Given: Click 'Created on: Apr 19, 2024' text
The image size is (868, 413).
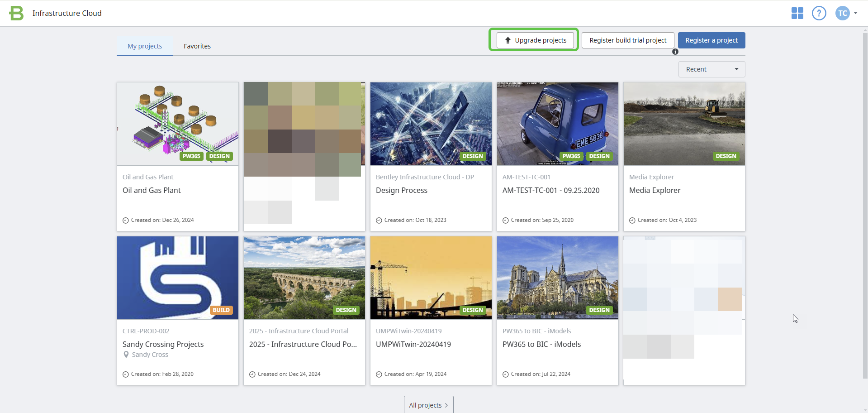Looking at the screenshot, I should 415,374.
